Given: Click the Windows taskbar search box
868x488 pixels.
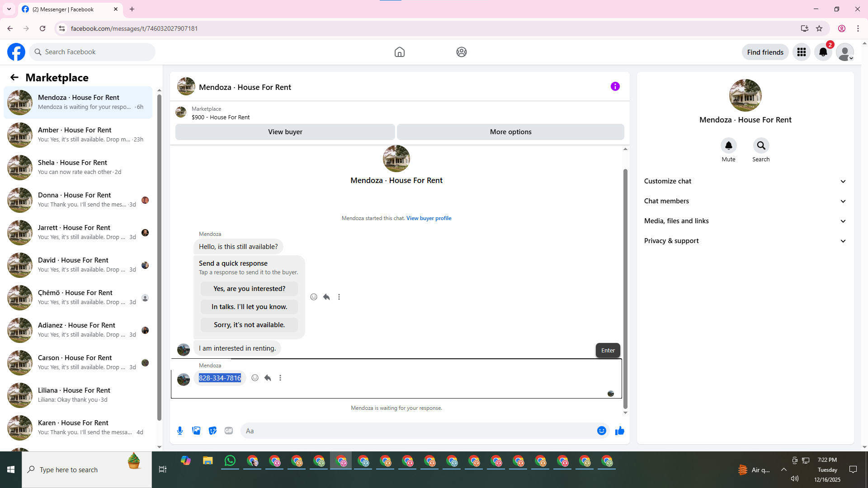Looking at the screenshot, I should click(87, 470).
